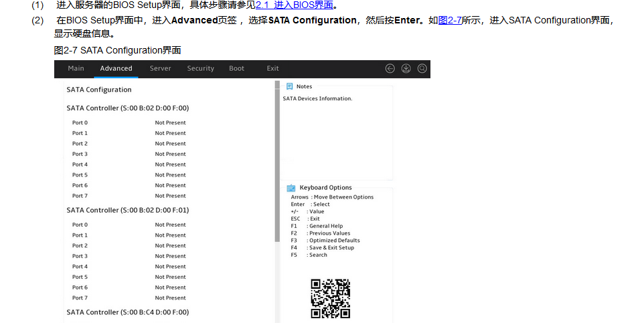The width and height of the screenshot is (644, 335).
Task: Click 'Arrows : Move Between Options' line
Action: click(332, 197)
